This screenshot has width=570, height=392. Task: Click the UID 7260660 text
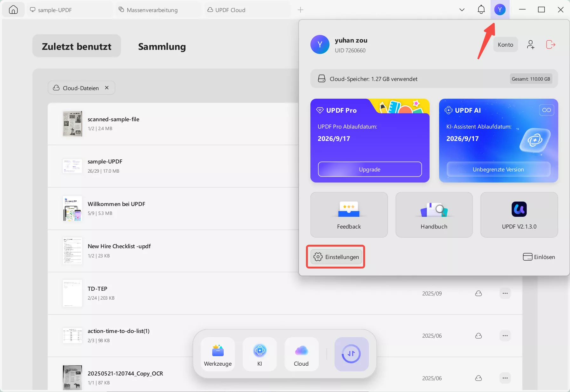(350, 50)
